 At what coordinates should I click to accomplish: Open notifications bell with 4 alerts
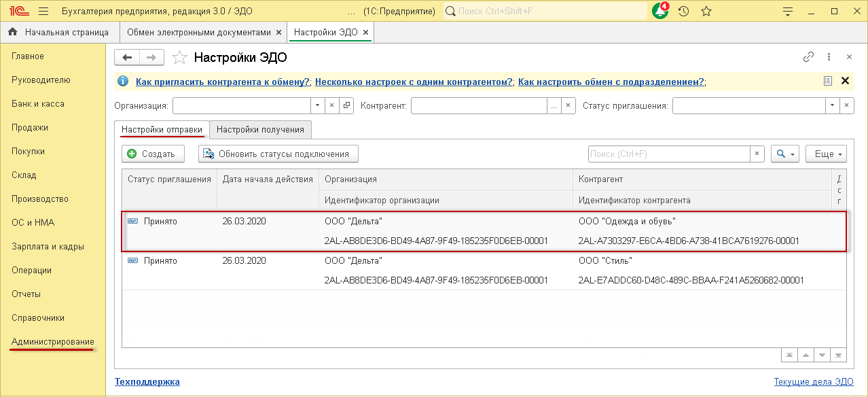[659, 11]
